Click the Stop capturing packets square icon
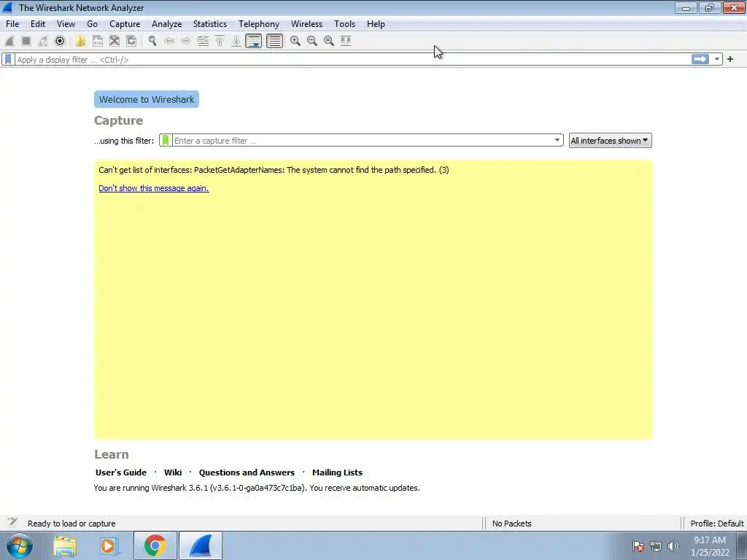 click(26, 41)
